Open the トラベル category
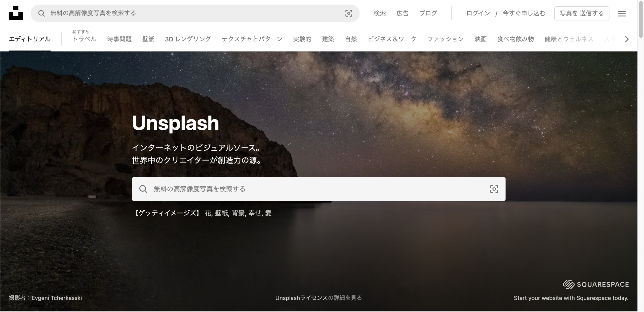Viewport: 644px width, 312px height. point(84,39)
